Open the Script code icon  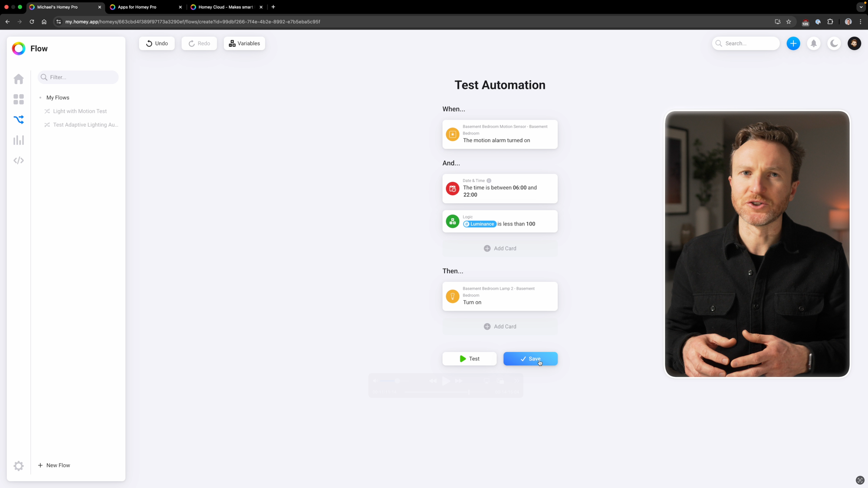[19, 160]
